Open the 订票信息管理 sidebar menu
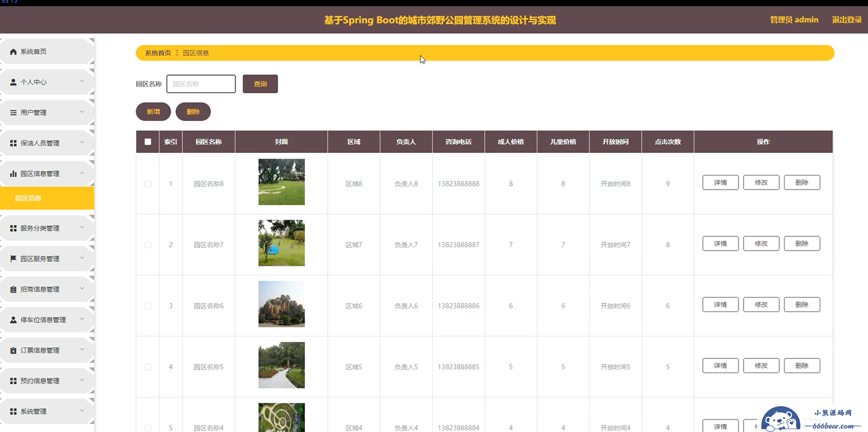The image size is (868, 432). pos(47,351)
